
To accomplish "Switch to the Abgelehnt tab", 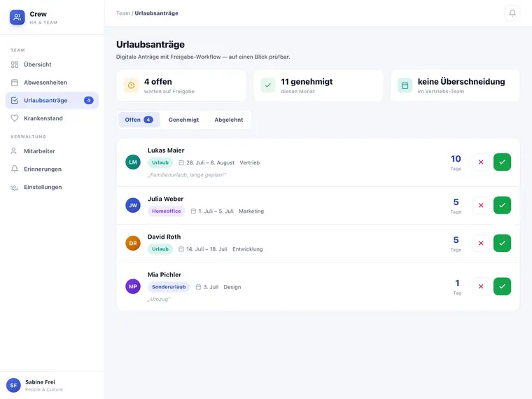I will click(229, 120).
